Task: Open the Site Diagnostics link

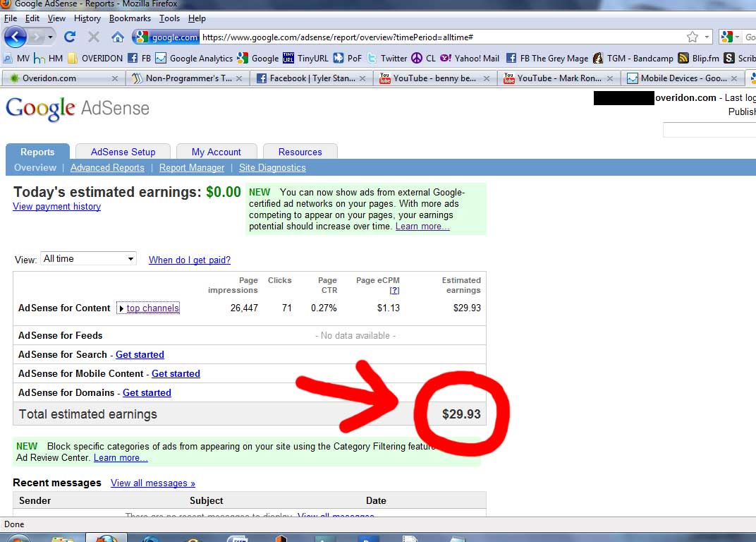Action: coord(272,167)
